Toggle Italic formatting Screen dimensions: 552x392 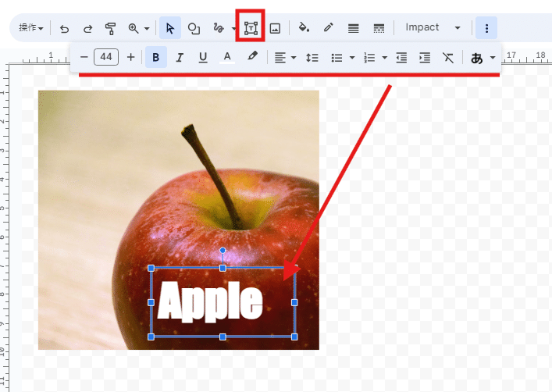coord(180,58)
